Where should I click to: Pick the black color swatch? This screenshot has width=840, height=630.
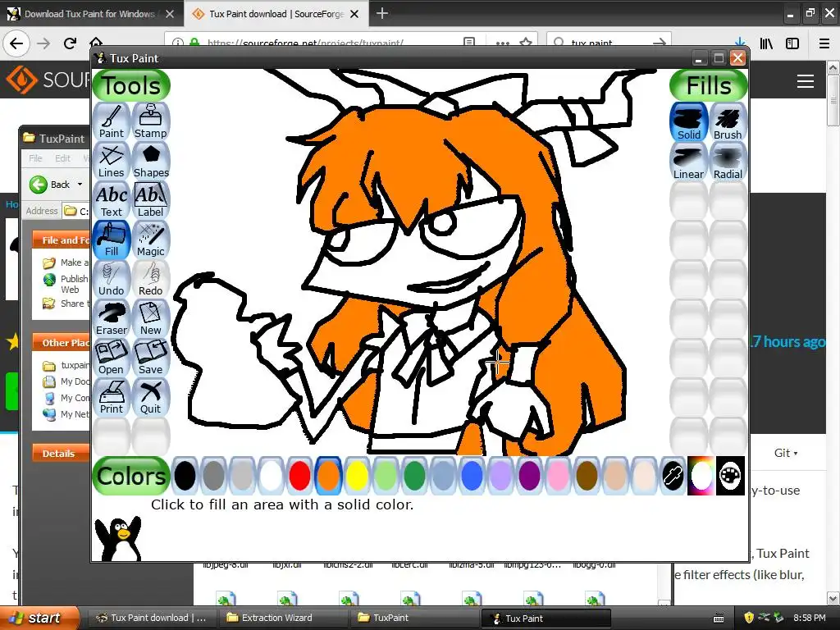click(x=185, y=475)
